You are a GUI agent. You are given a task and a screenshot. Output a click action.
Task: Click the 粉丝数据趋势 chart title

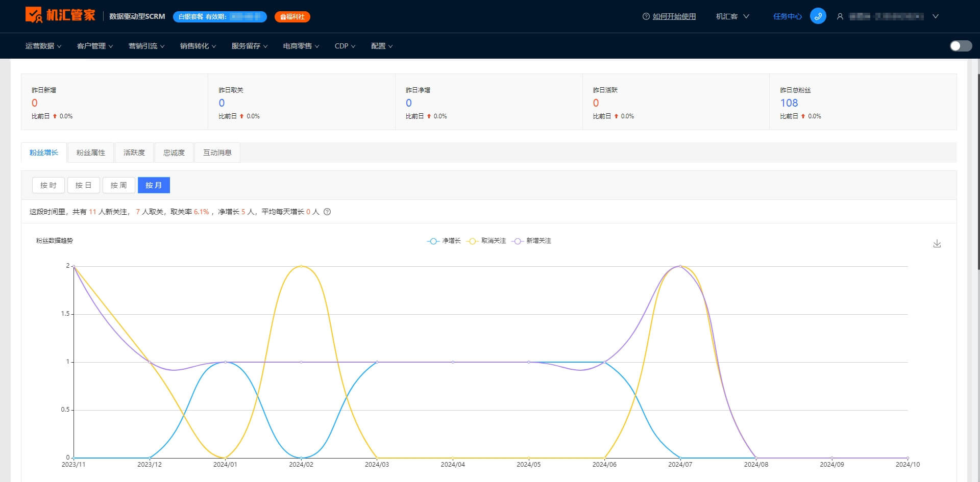(54, 241)
